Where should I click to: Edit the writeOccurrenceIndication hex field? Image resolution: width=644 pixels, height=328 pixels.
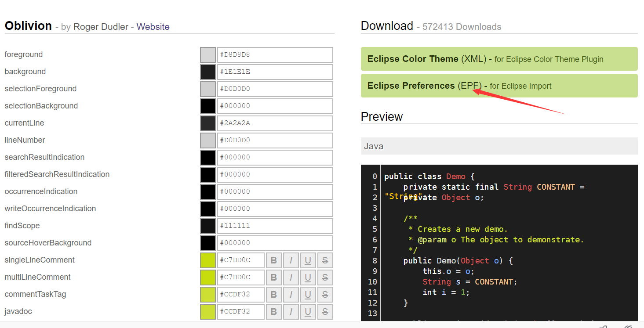coord(275,209)
